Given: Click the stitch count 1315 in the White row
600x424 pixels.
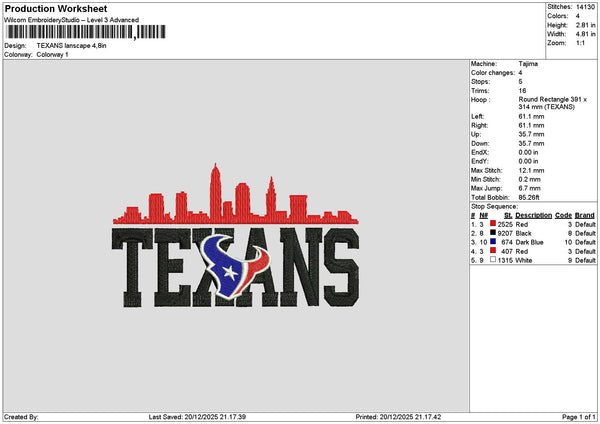Looking at the screenshot, I should [x=505, y=260].
